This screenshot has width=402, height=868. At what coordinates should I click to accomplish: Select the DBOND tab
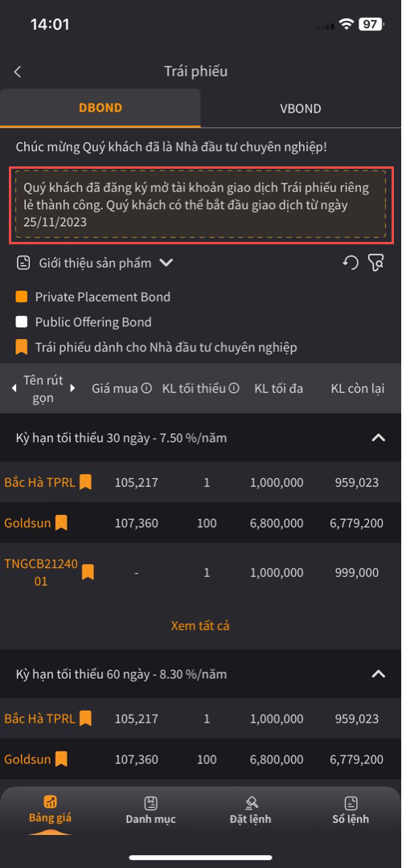tap(100, 108)
